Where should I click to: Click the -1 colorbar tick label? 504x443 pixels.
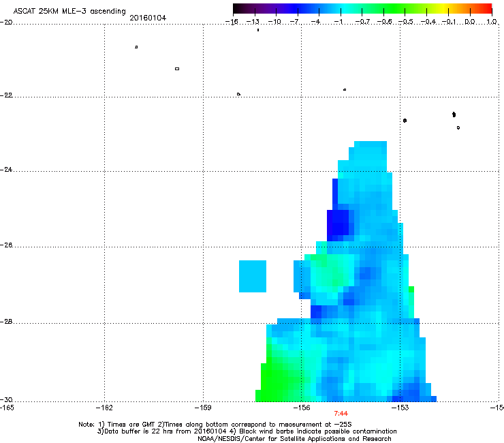(338, 22)
